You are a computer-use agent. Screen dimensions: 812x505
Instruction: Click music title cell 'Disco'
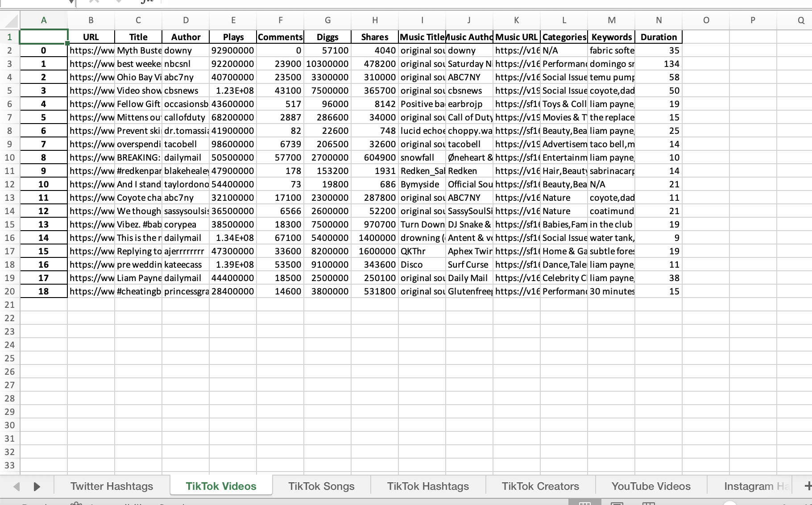pos(422,265)
